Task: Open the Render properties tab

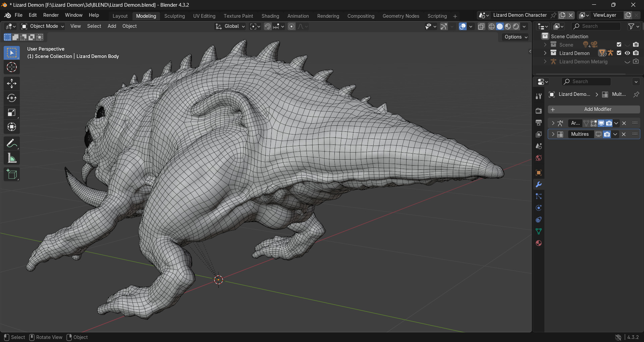Action: 539,111
